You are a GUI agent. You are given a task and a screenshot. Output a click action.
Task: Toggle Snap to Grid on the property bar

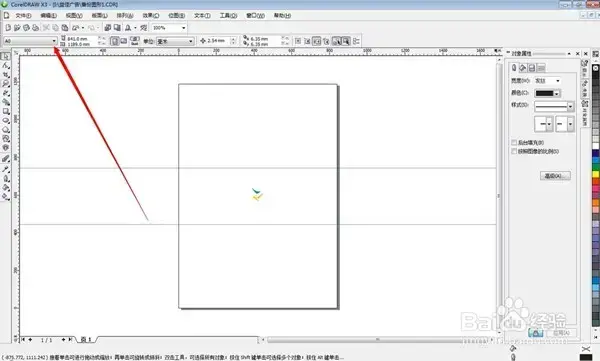pyautogui.click(x=298, y=41)
